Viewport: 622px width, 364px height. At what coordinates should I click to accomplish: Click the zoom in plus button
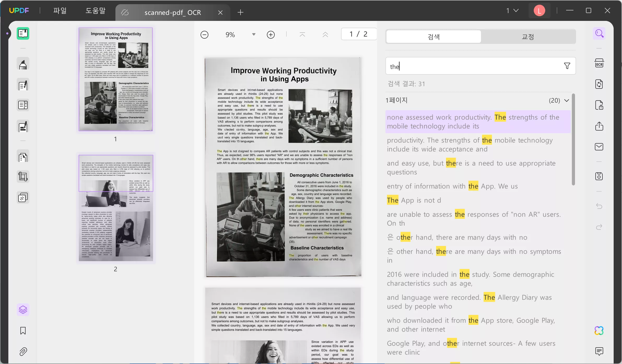tap(271, 34)
